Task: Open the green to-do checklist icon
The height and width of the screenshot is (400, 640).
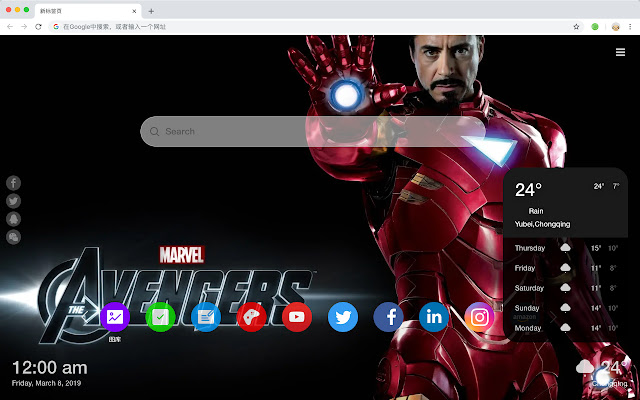Action: [x=160, y=317]
